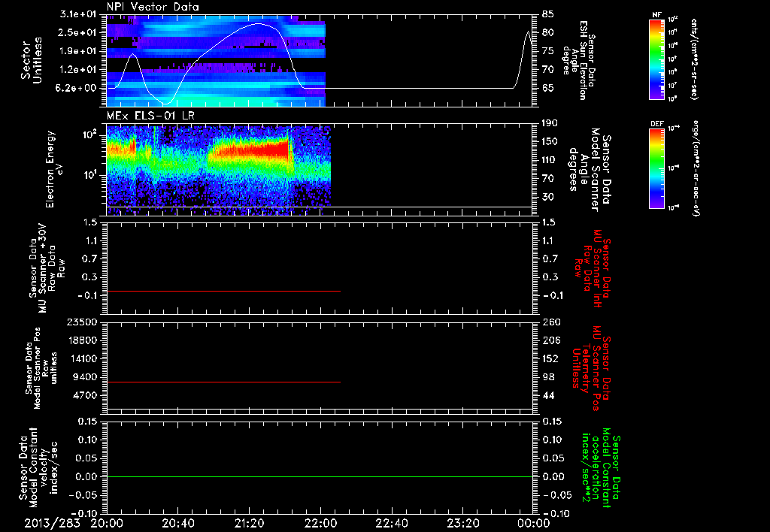The height and width of the screenshot is (532, 770).
Task: Click the "3.1e+01" sector tick value
Action: 77,14
